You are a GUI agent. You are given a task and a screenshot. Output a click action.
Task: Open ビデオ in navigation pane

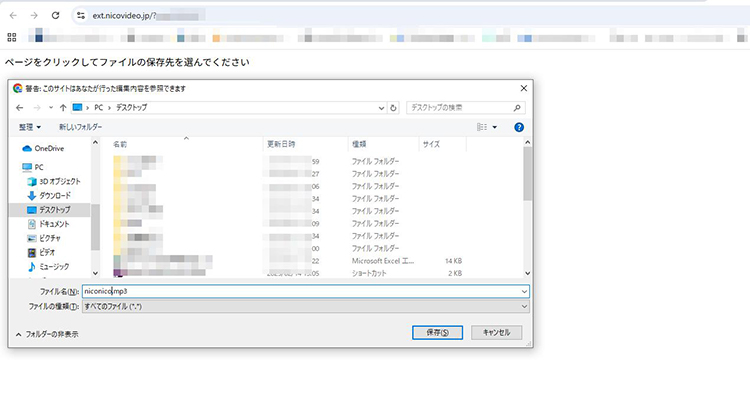point(41,252)
